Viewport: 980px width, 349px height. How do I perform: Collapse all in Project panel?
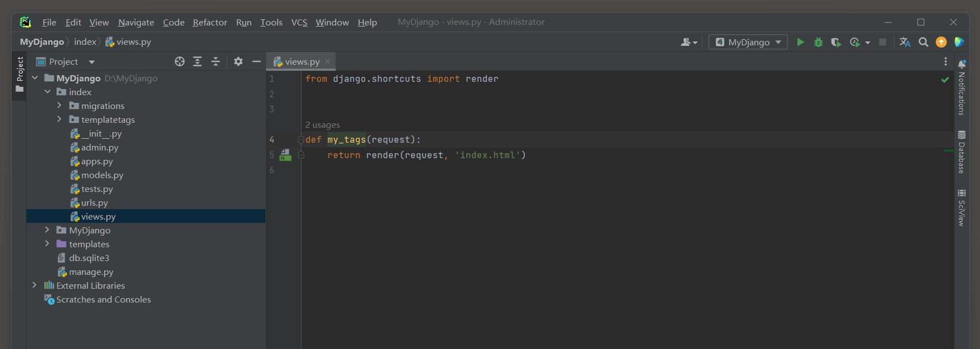216,61
